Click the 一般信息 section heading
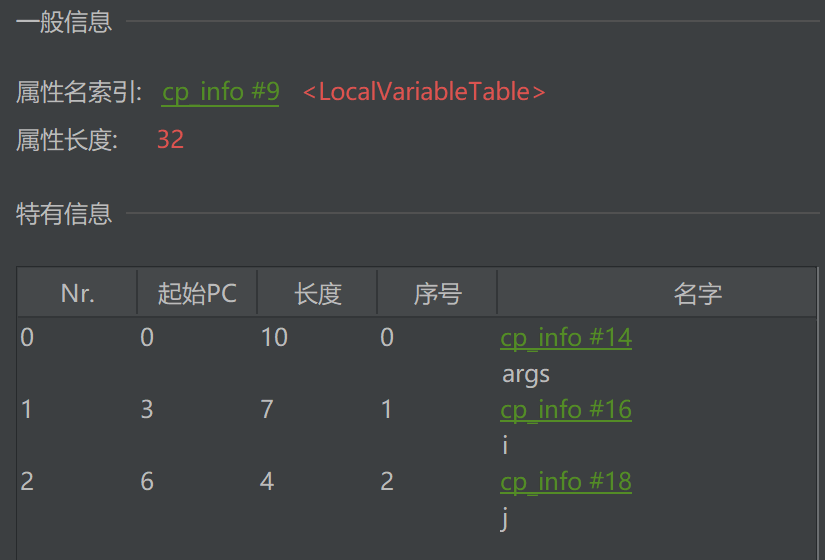825x560 pixels. click(64, 22)
